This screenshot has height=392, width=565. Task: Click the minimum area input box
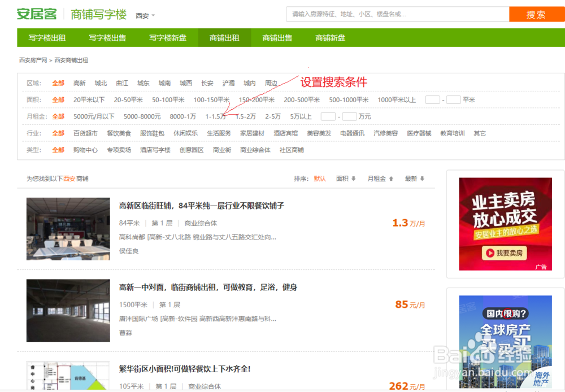[432, 100]
